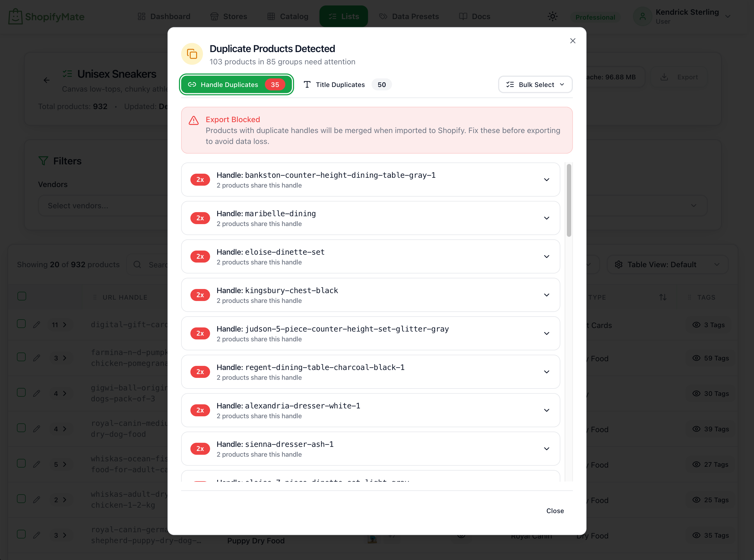Image resolution: width=754 pixels, height=560 pixels.
Task: Open the Stores section
Action: 229,16
